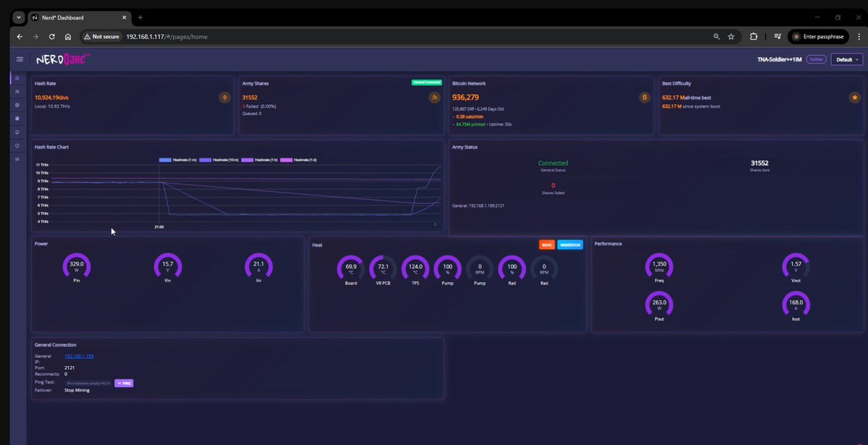Screen dimensions: 868x445
Task: Click the NerdQaxe++ logo
Action: 64,59
